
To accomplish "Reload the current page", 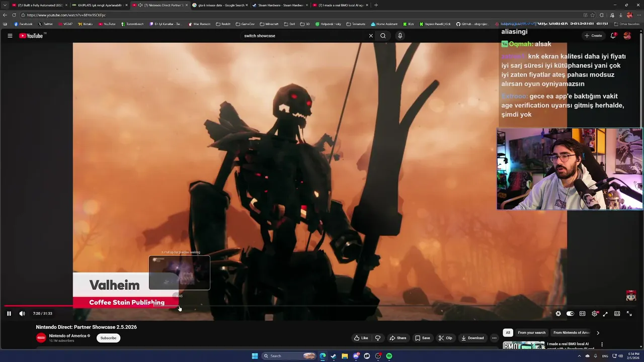I will point(14,15).
